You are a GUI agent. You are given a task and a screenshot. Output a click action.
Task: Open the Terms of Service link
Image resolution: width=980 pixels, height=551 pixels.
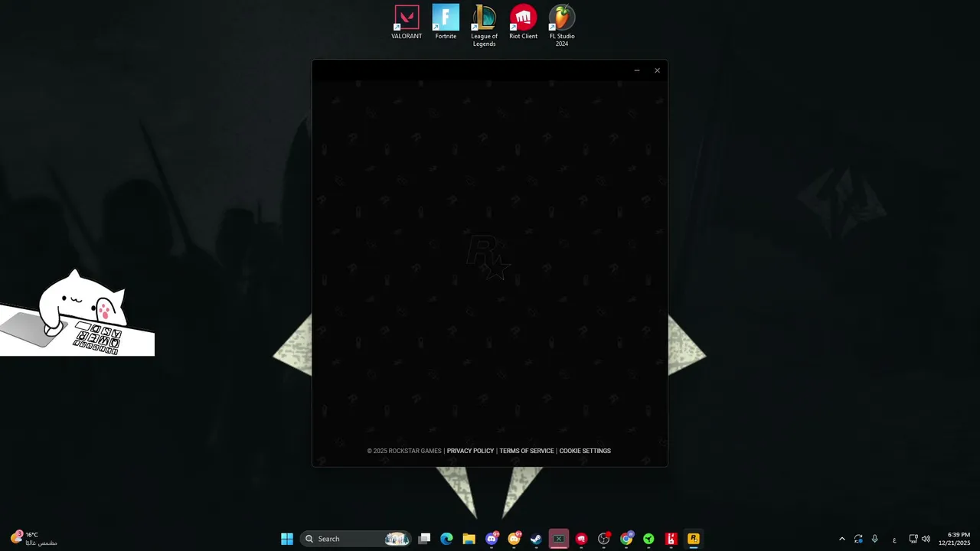pyautogui.click(x=526, y=451)
